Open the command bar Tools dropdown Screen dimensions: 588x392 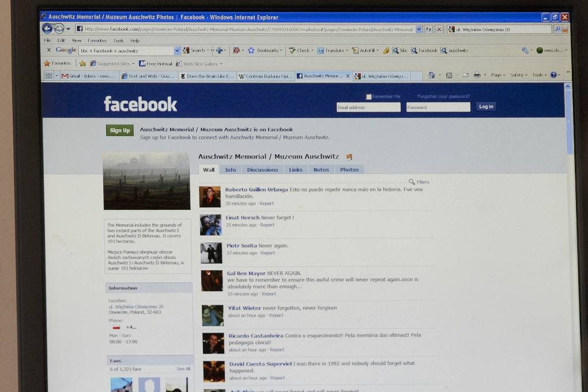(540, 75)
